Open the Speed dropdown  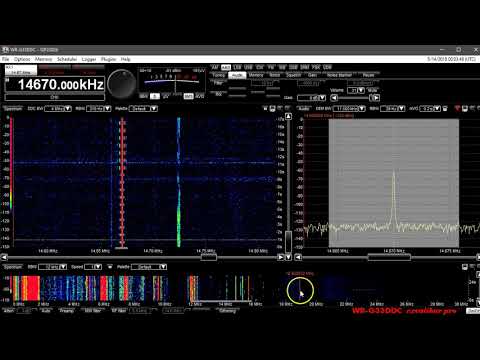(93, 267)
